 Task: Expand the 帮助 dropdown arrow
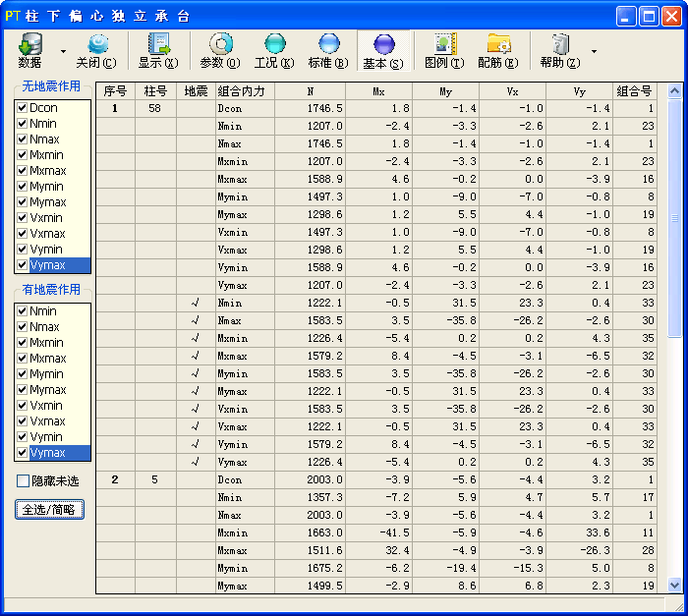tap(594, 51)
